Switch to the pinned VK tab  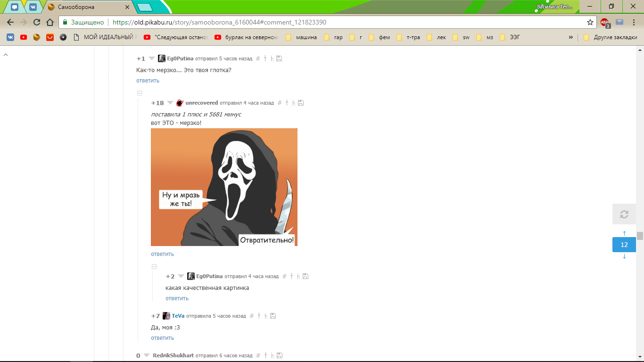pos(33,7)
